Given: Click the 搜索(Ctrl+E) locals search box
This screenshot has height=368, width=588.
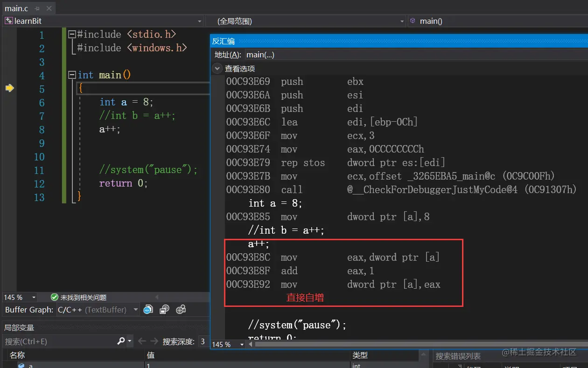Looking at the screenshot, I should (60, 341).
